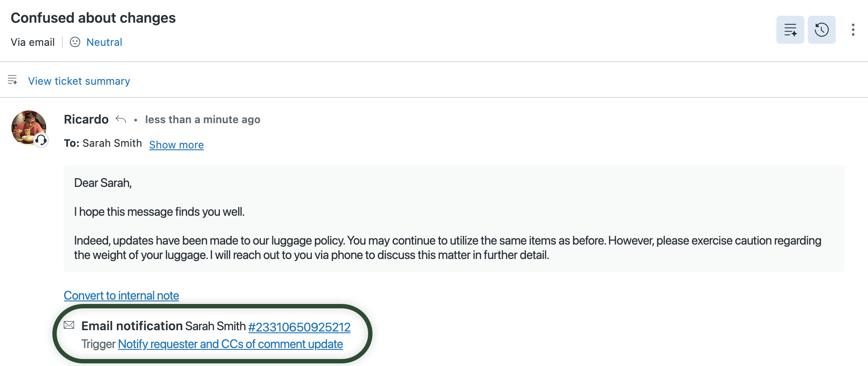
Task: Select the recipient name Sarah Smith
Action: tap(112, 143)
